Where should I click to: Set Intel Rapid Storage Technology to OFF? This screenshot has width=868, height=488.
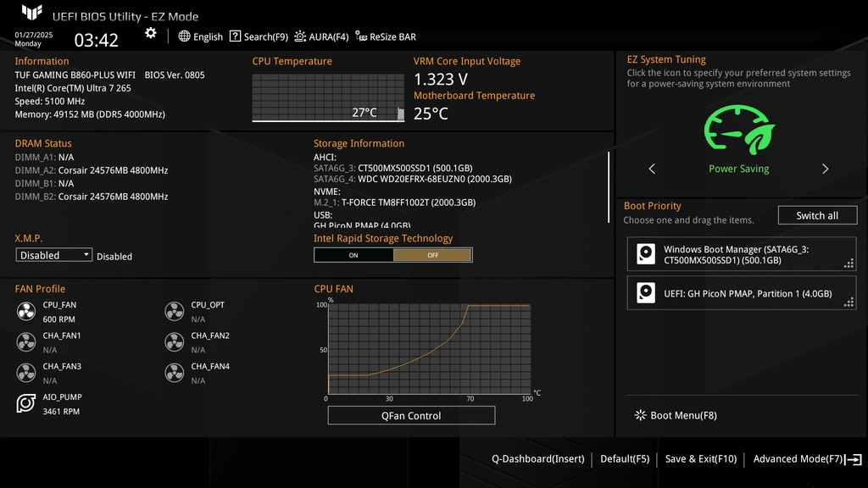[x=432, y=255]
